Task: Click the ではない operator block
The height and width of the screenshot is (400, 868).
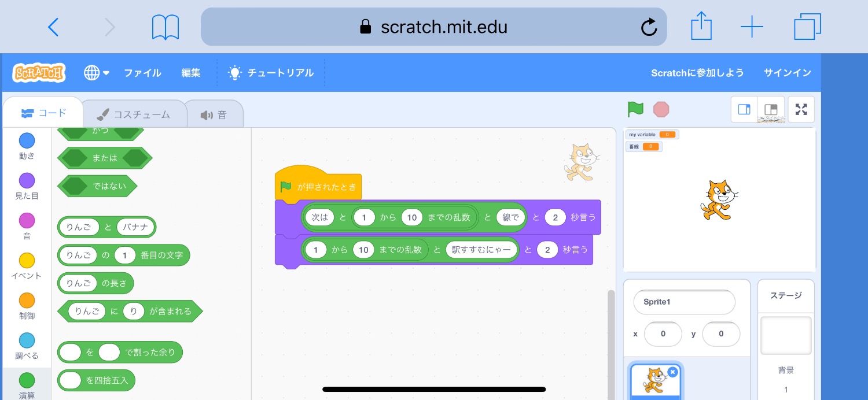Action: [97, 186]
